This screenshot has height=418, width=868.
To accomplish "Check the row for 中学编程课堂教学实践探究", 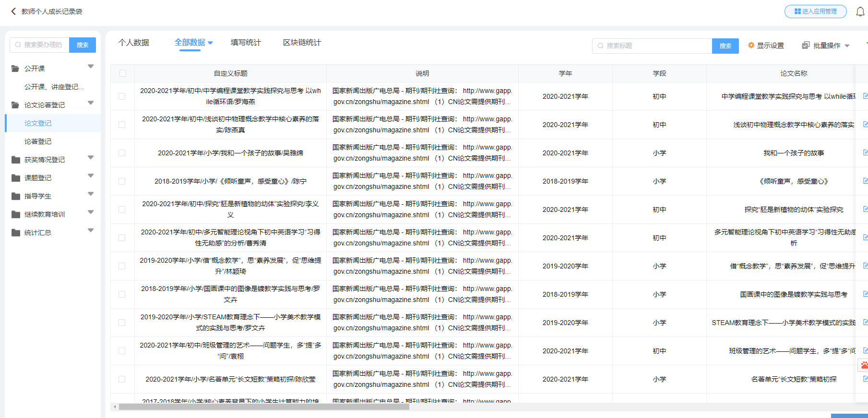I will coord(122,96).
